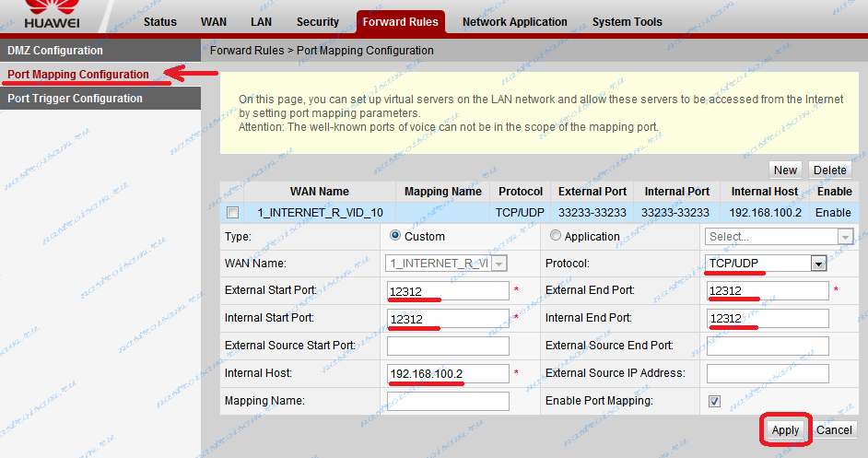
Task: Toggle the Enable Port Mapping checkbox
Action: tap(713, 402)
